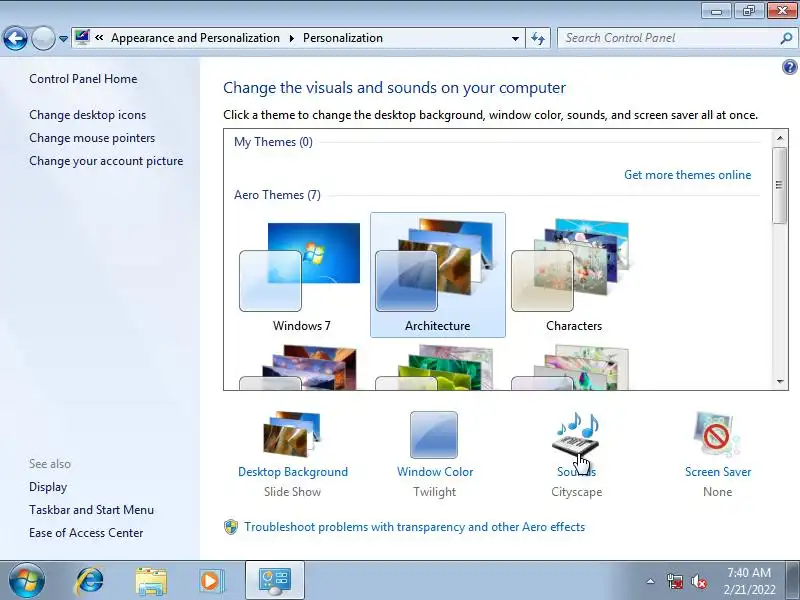This screenshot has height=600, width=800.
Task: Minimize the Personalization window
Action: point(717,11)
